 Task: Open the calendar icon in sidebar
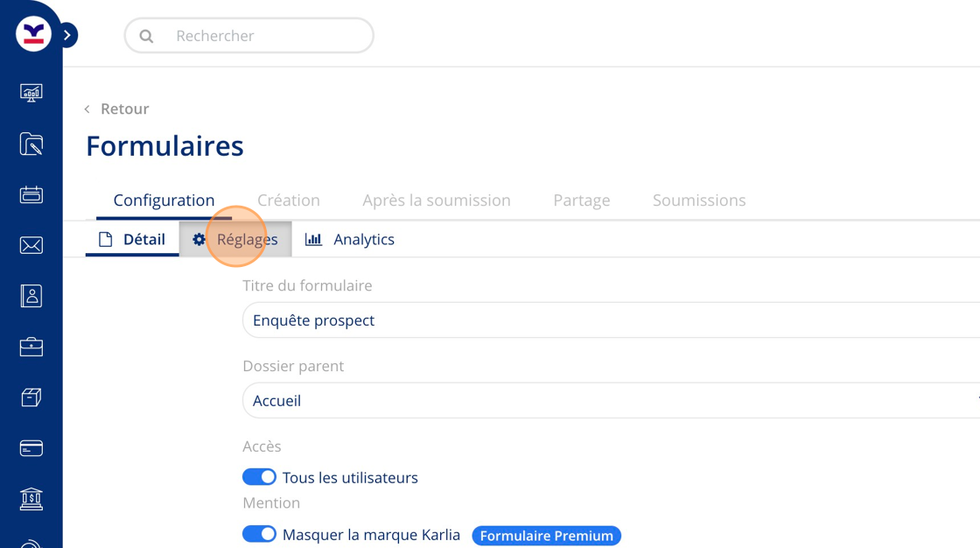coord(31,194)
